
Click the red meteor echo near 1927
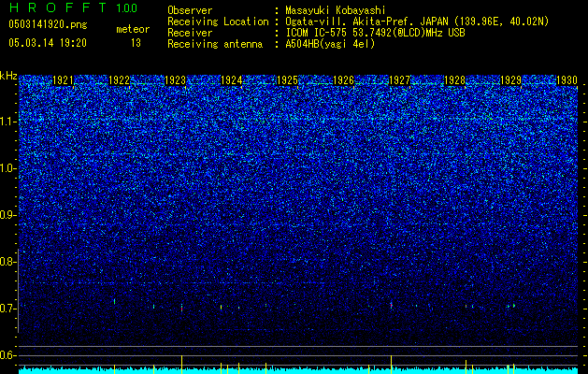391,306
